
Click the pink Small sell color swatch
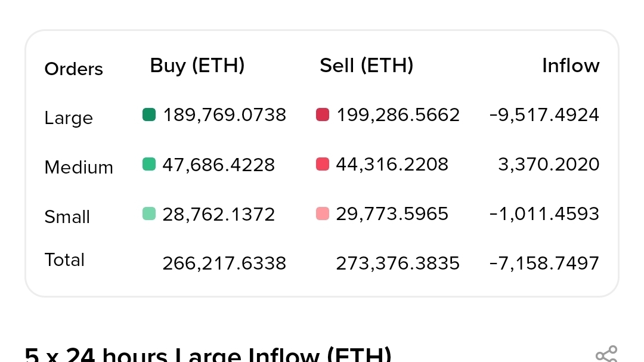(x=323, y=214)
